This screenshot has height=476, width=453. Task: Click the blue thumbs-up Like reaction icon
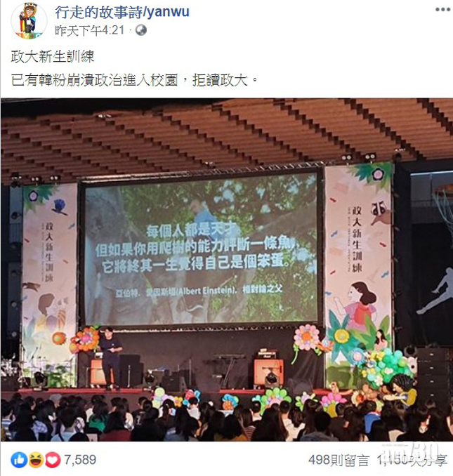pyautogui.click(x=19, y=460)
